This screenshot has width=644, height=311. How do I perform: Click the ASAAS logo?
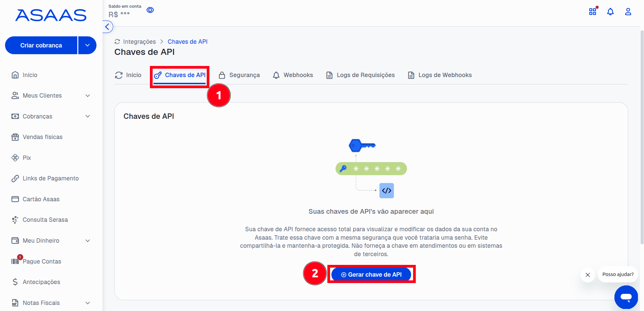(x=51, y=15)
